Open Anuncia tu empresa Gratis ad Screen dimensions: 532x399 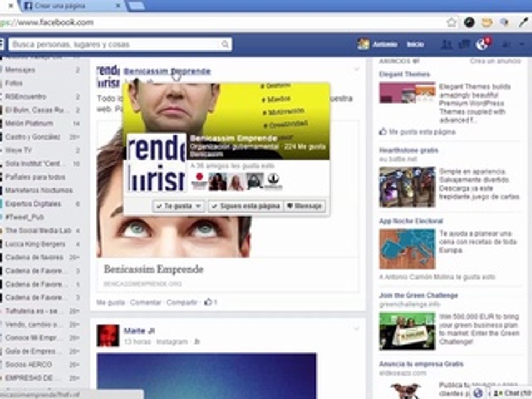pyautogui.click(x=421, y=365)
